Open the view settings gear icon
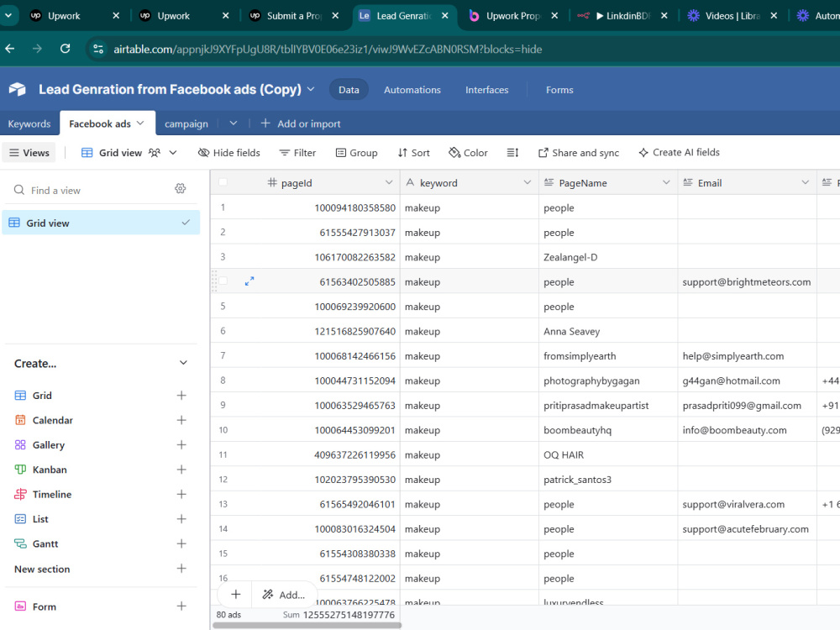This screenshot has width=840, height=630. click(180, 188)
